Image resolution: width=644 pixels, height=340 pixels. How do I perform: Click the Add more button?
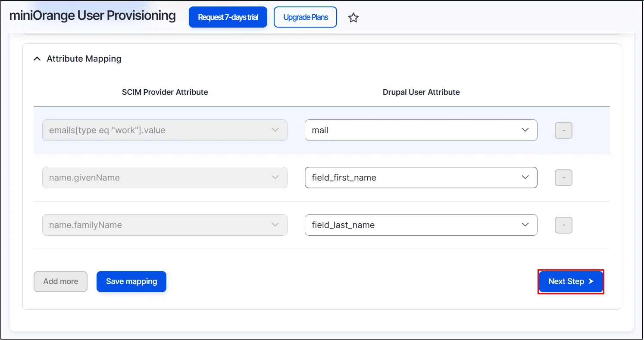60,281
